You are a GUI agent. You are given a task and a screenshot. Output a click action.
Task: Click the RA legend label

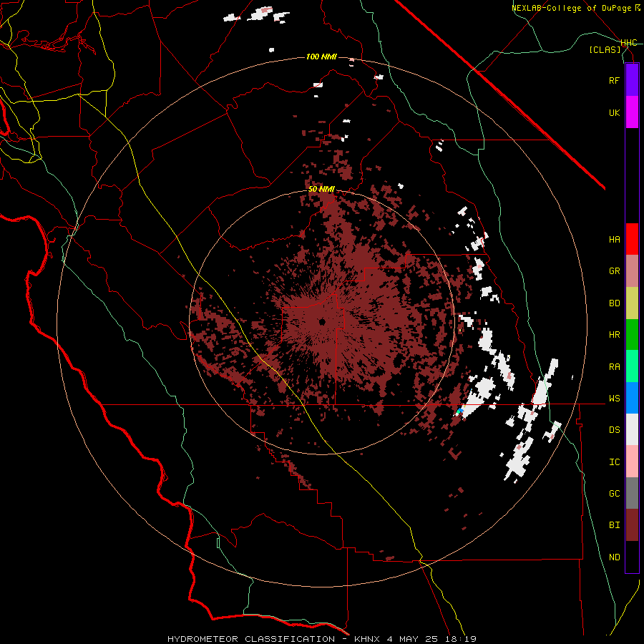point(614,367)
